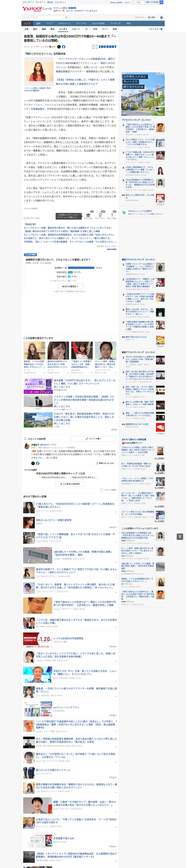Viewport: 186px width, 868px height.
Task: Click the あなたの意見は？ poll button
Action: (x=70, y=286)
